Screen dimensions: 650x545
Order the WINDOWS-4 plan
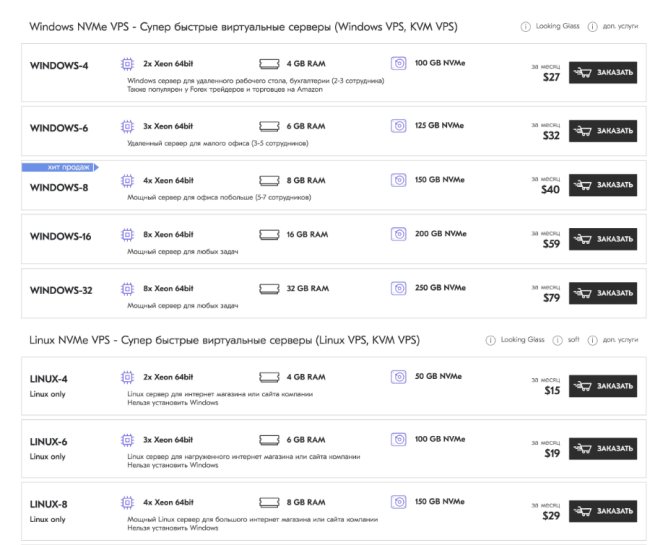603,73
